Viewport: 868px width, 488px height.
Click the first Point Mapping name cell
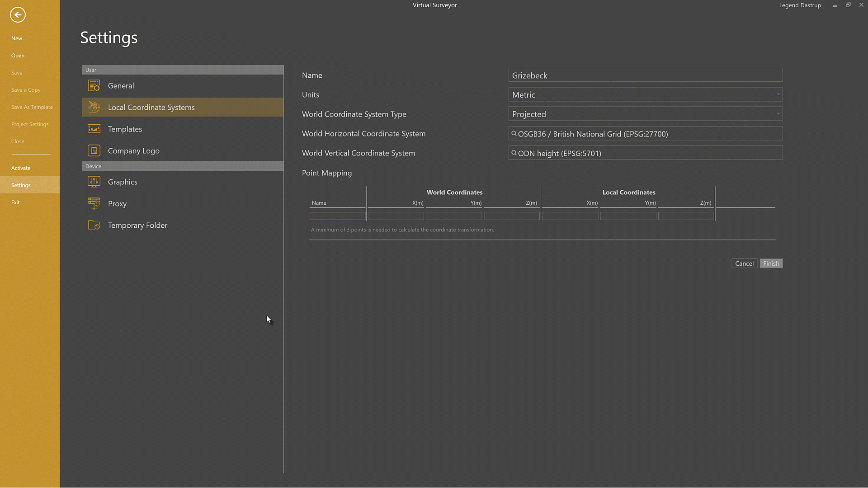click(x=337, y=216)
